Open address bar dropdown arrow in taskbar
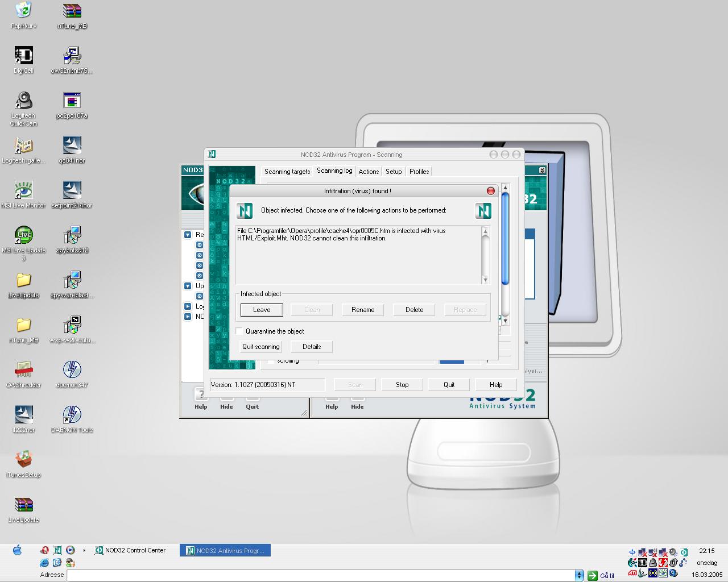Screen dimensions: 728x582 579,575
